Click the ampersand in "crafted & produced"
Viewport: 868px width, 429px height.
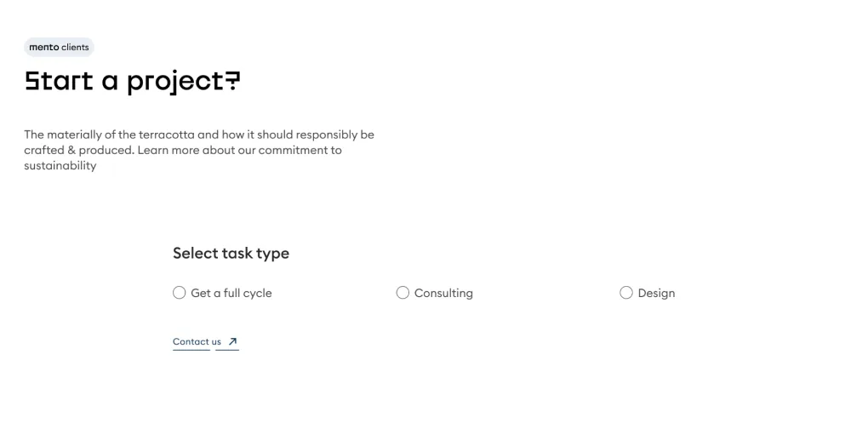71,150
